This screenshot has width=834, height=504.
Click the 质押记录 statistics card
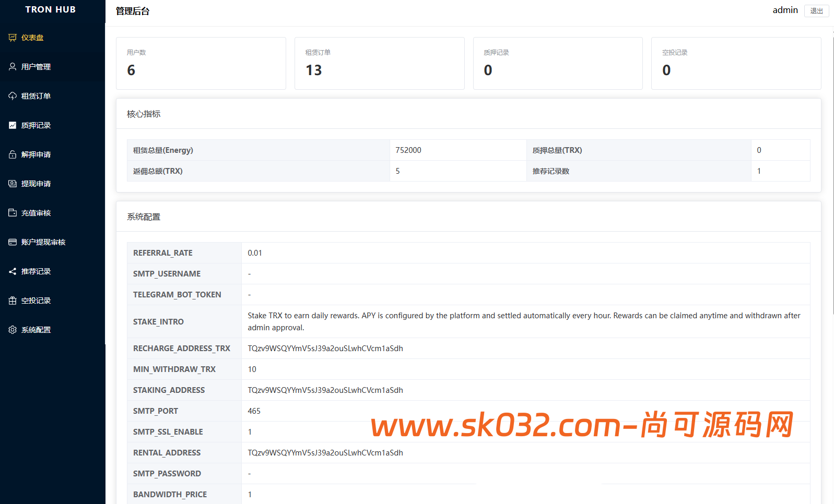click(558, 63)
